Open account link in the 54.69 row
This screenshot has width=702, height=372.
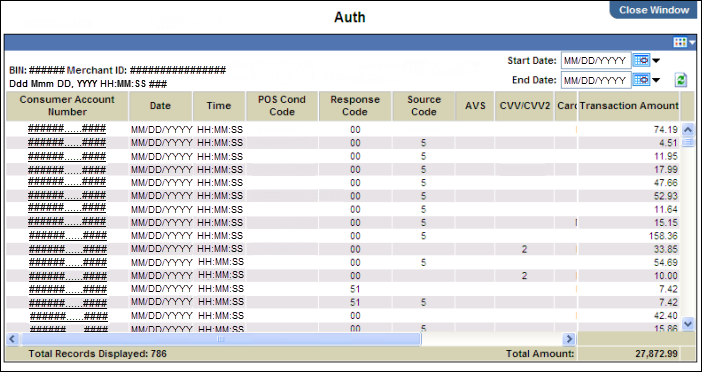[68, 262]
